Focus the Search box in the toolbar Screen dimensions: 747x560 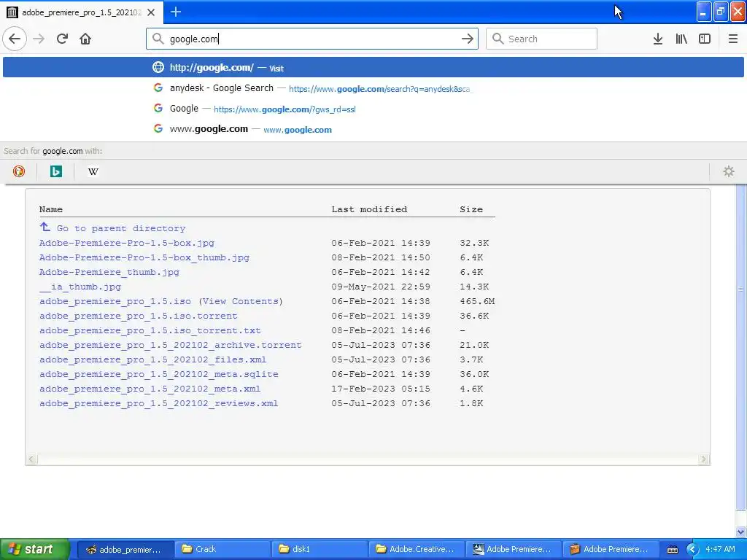(541, 39)
